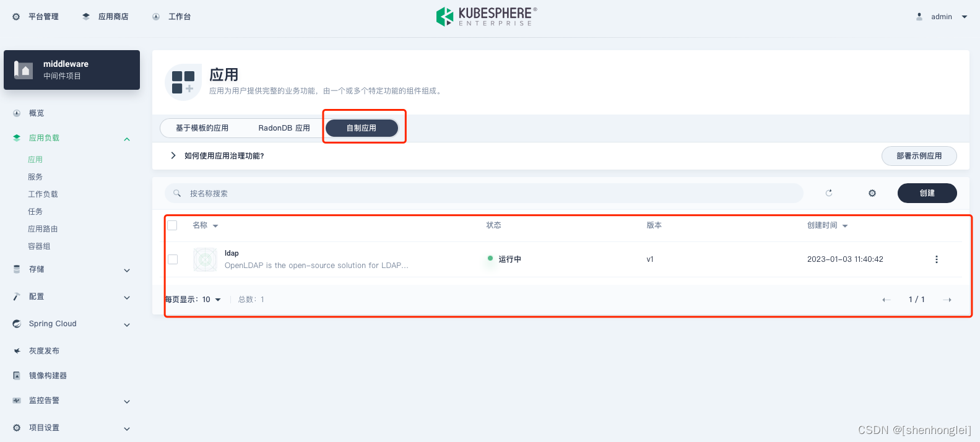Open the ldap application link
Image resolution: width=980 pixels, height=442 pixels.
point(232,253)
